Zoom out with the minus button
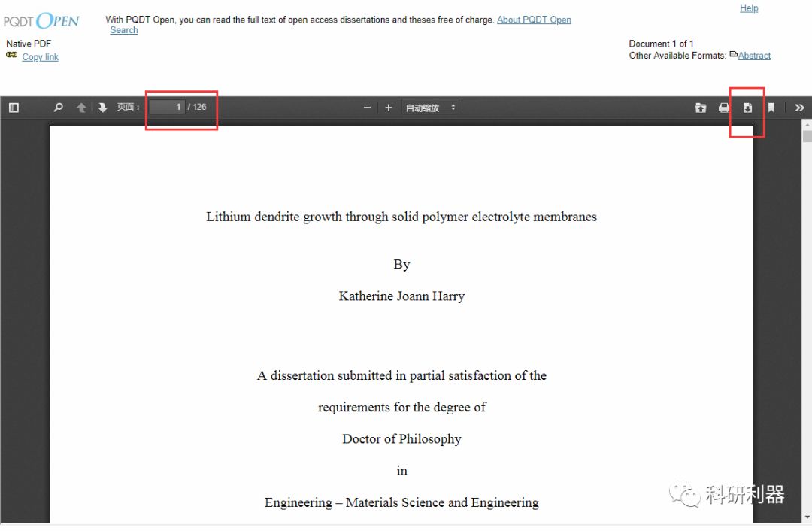The height and width of the screenshot is (531, 812). [367, 108]
